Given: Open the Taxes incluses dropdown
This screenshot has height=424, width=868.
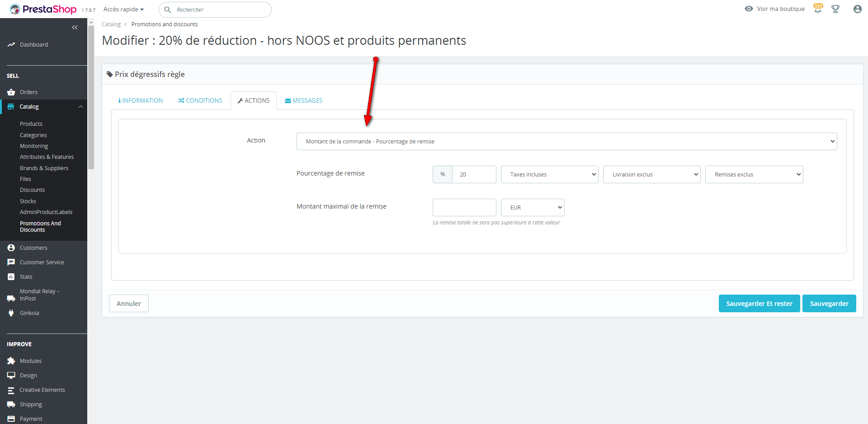Looking at the screenshot, I should coord(549,175).
